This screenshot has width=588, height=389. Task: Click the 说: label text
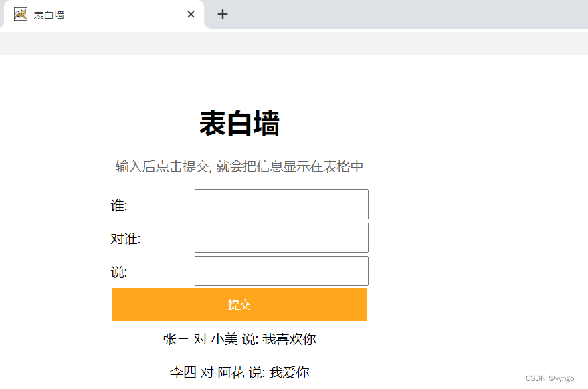point(118,271)
